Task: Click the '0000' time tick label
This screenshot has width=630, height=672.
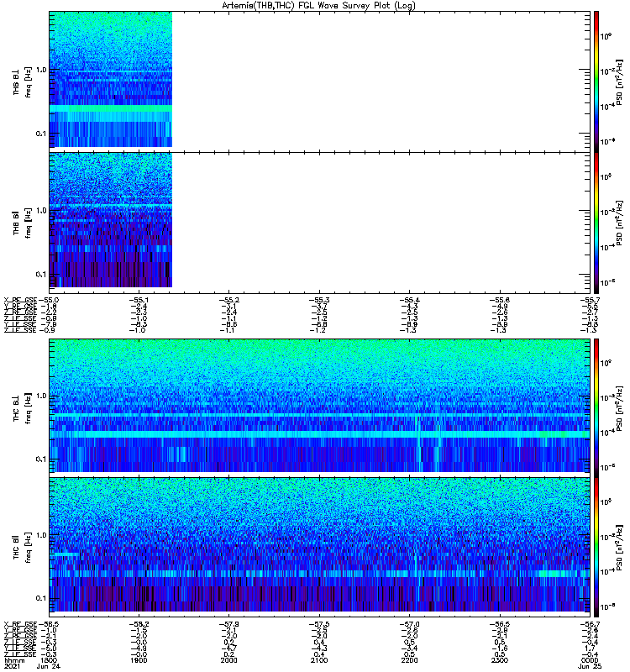Action: point(590,660)
